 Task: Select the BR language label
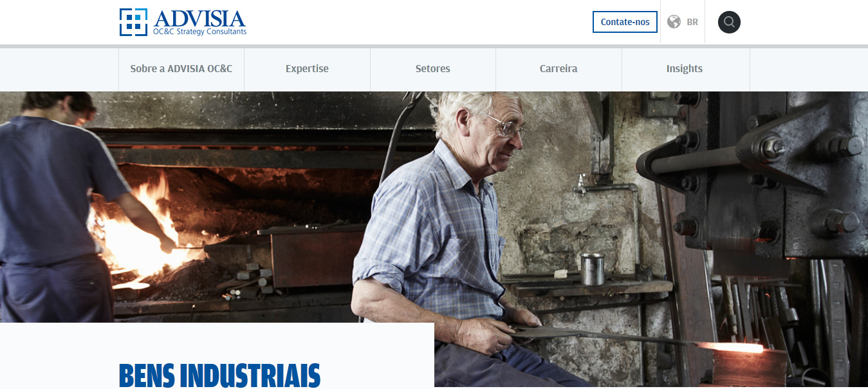point(692,22)
